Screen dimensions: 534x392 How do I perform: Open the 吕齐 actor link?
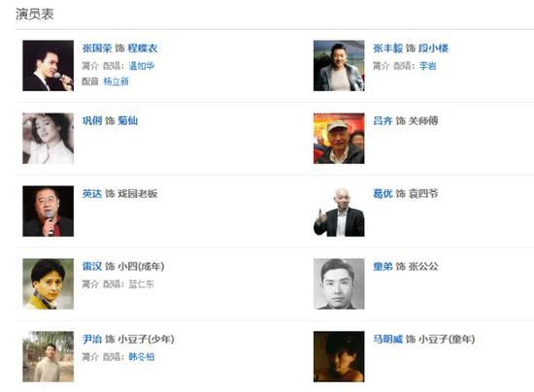[383, 120]
